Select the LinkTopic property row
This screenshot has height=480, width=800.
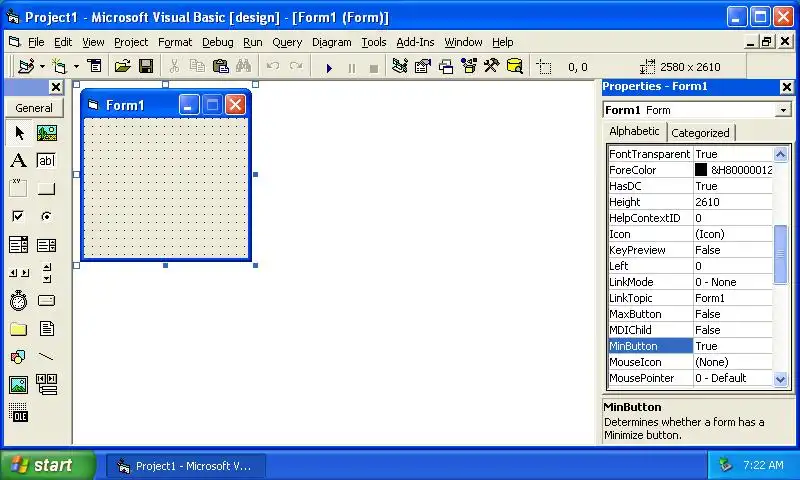pos(690,298)
